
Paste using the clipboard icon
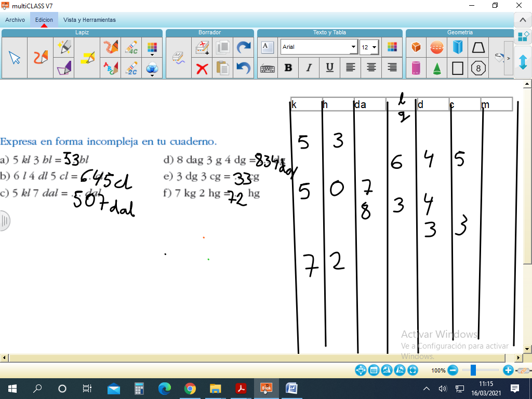click(222, 68)
